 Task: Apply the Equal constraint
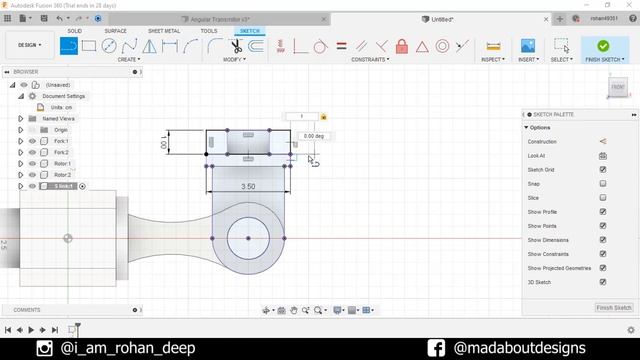(342, 46)
